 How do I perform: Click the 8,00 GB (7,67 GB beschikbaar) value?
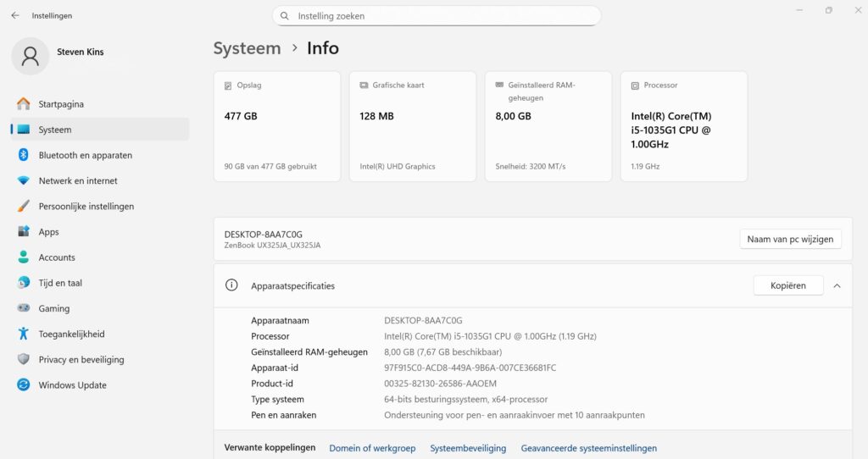442,351
